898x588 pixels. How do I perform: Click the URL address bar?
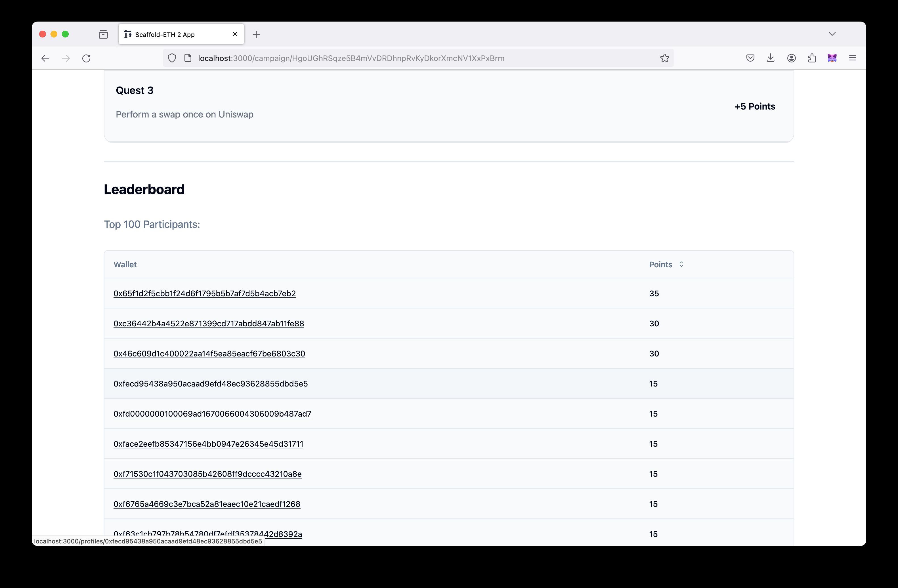tap(418, 58)
